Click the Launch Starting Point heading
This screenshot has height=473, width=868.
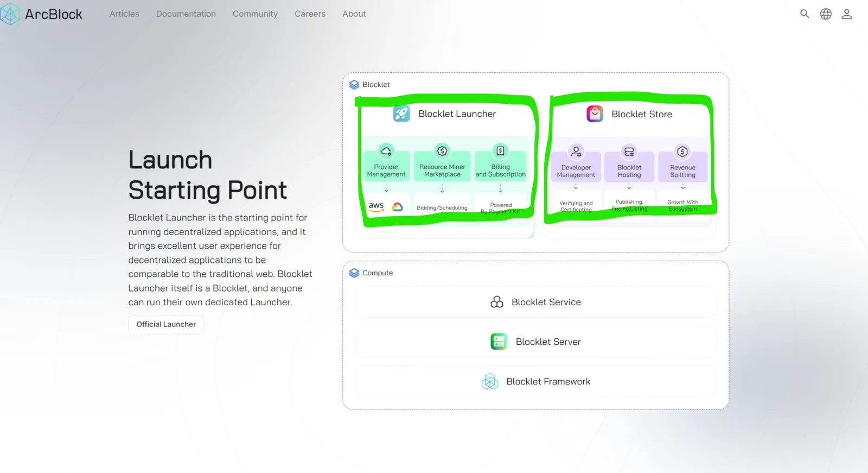click(x=208, y=175)
